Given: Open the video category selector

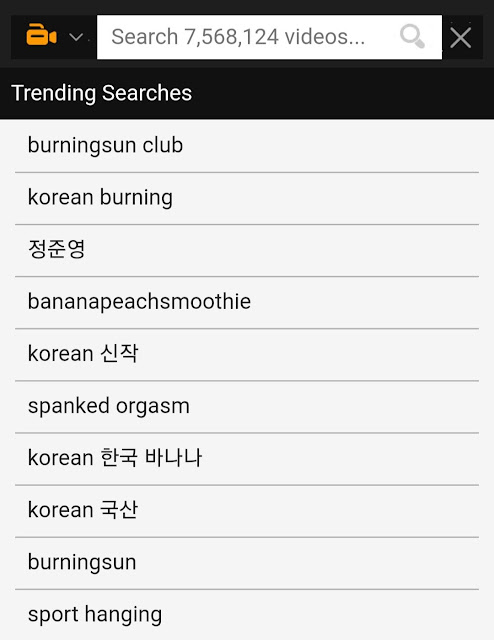Looking at the screenshot, I should click(x=54, y=36).
